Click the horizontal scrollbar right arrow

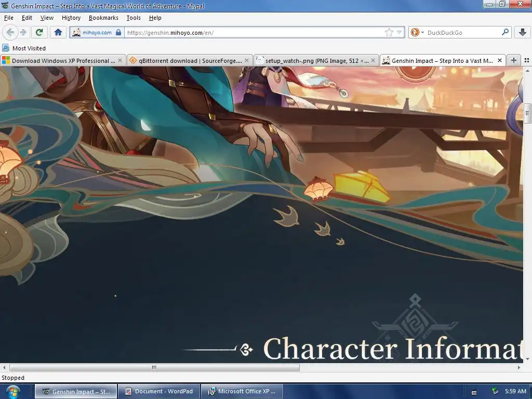pyautogui.click(x=519, y=367)
